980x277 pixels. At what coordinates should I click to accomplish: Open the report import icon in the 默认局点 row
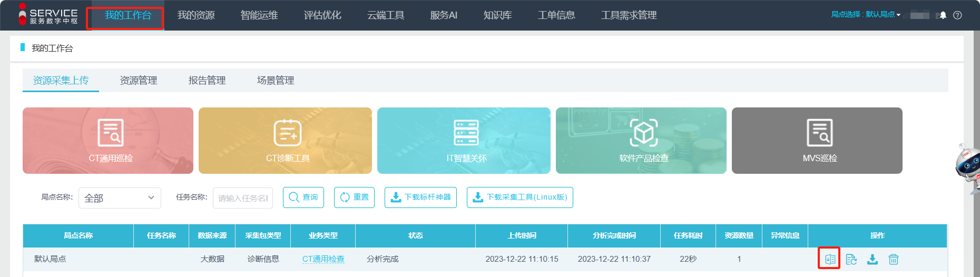click(x=830, y=259)
